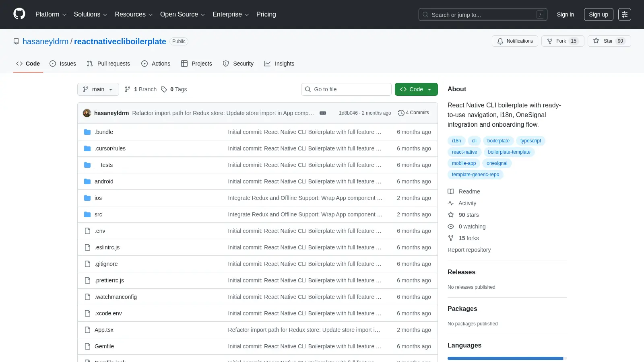Open the .gitignore file
This screenshot has width=644, height=362.
[x=106, y=264]
